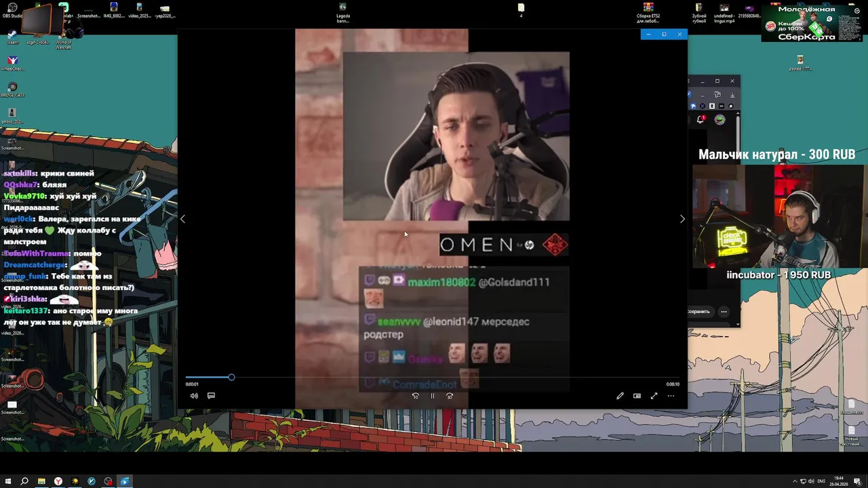Open the Windows Start menu

click(x=7, y=481)
